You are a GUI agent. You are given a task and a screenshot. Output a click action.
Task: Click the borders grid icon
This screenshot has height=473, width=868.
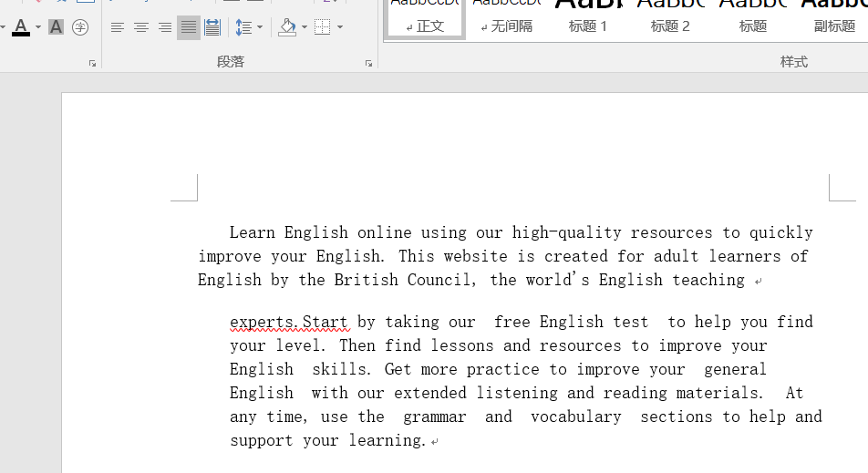322,27
